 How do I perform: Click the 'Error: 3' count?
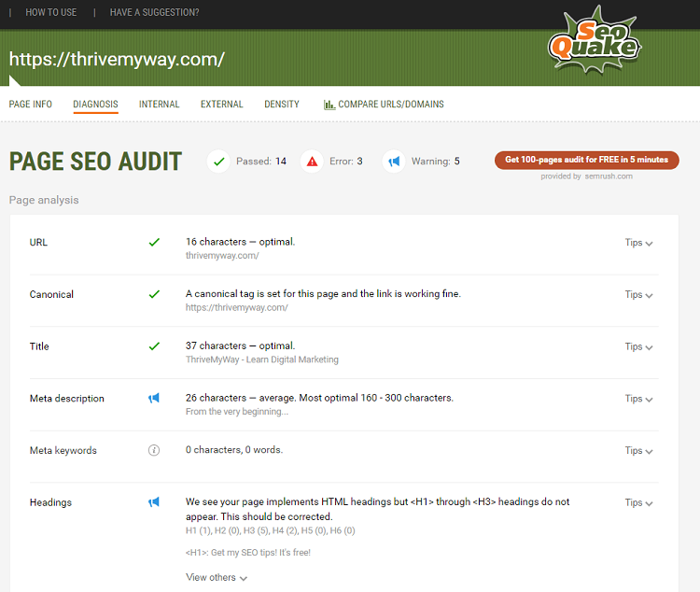tap(346, 162)
